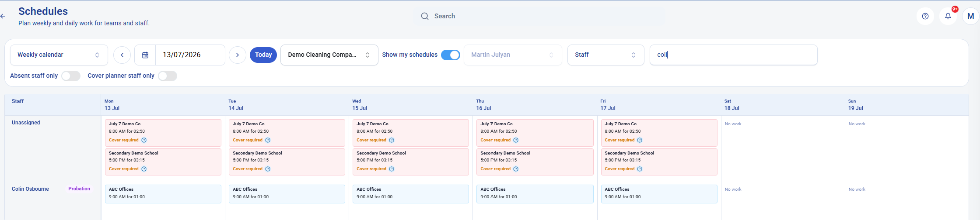The image size is (980, 220).
Task: Cover required help icon, Fri July 7 Demo Co
Action: tap(640, 140)
